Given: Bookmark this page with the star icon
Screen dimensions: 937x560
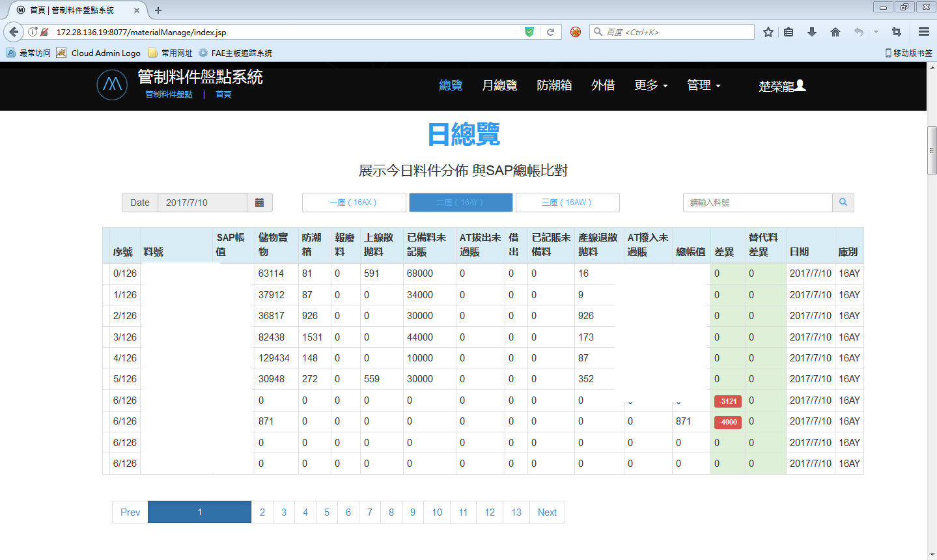Looking at the screenshot, I should click(x=768, y=32).
